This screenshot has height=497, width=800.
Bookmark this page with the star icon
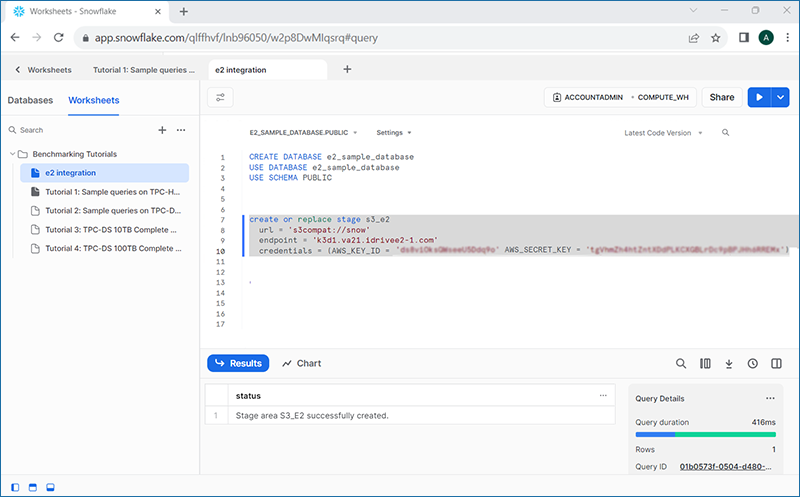pos(716,38)
